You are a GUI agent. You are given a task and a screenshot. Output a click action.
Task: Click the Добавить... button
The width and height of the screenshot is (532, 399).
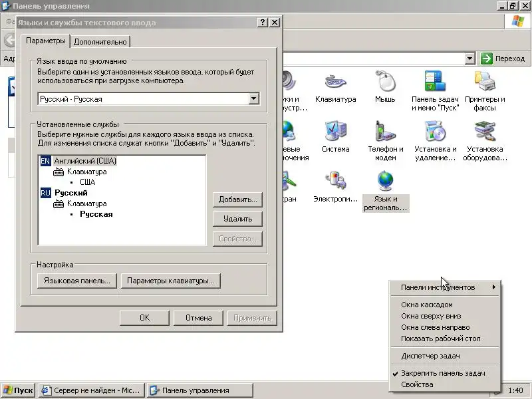tap(237, 199)
